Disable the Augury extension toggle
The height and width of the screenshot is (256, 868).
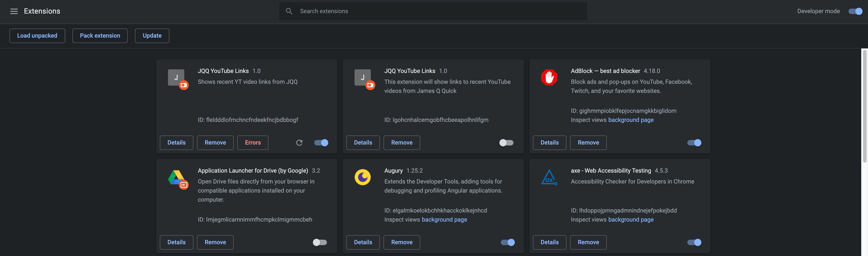coord(508,242)
